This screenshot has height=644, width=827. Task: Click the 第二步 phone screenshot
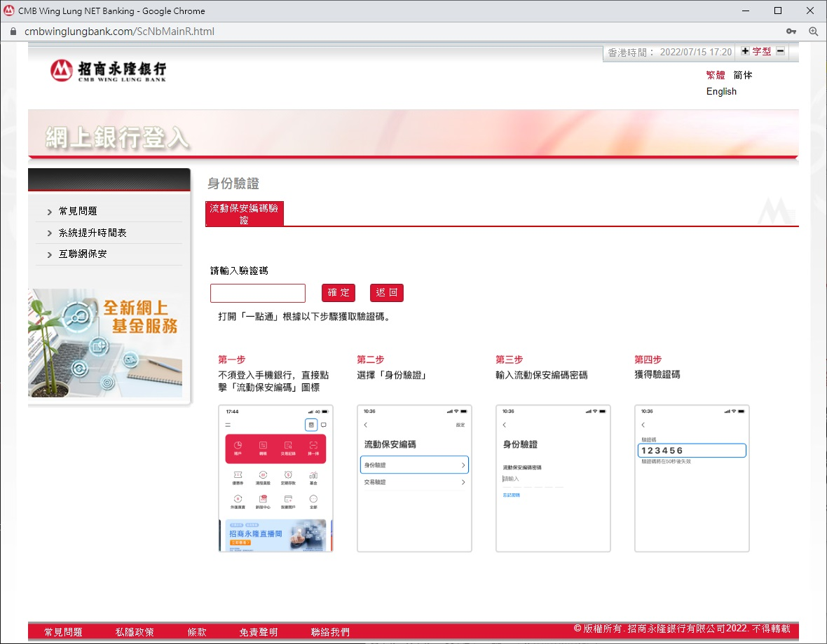pos(415,479)
